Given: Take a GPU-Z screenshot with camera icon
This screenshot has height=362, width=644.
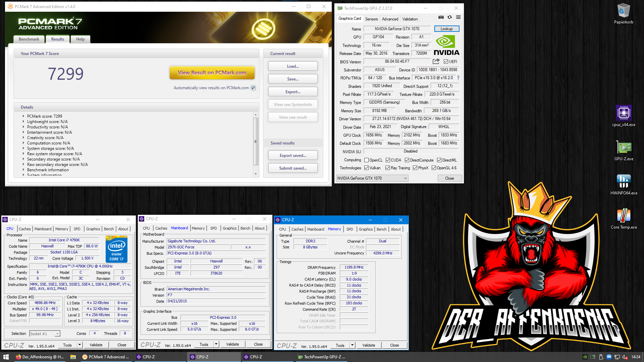Looking at the screenshot, I should point(441,17).
